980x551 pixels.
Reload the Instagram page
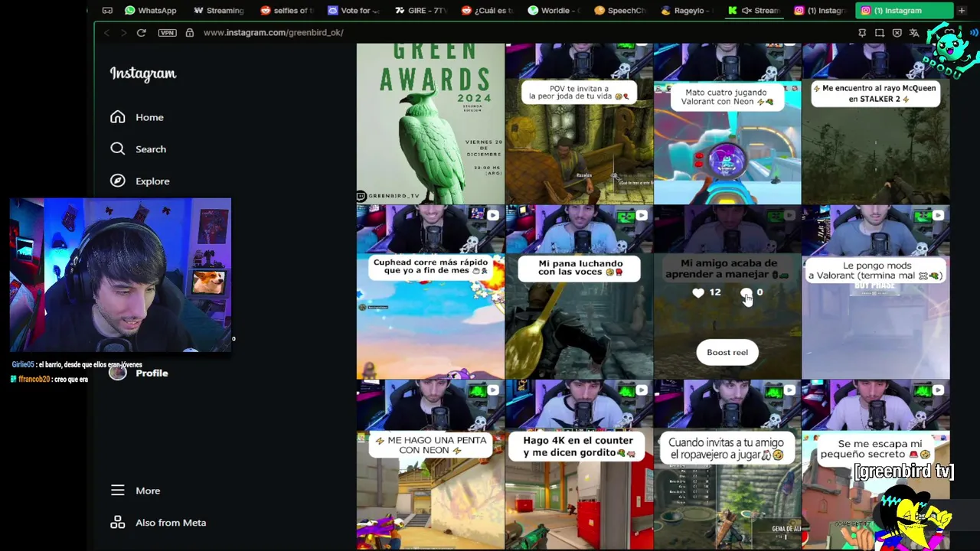pos(142,33)
